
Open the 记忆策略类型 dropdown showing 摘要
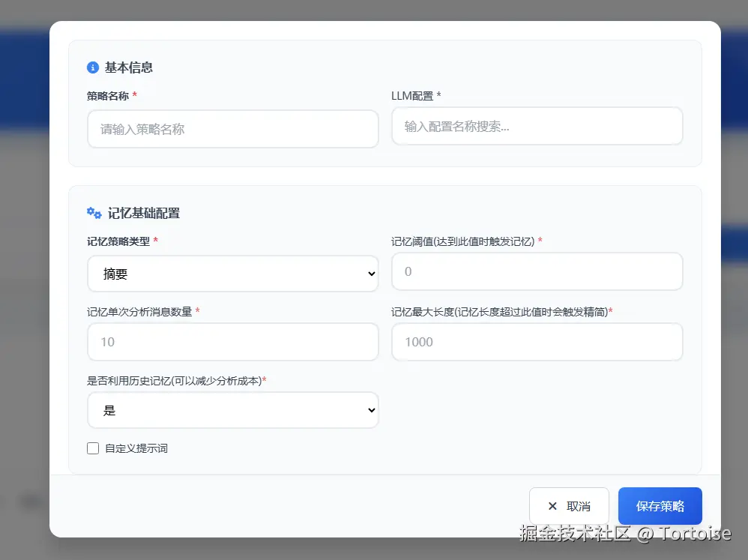[x=233, y=274]
